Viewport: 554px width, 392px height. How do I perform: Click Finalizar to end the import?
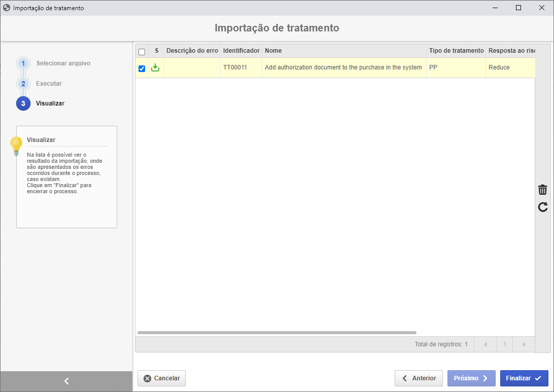(x=524, y=378)
